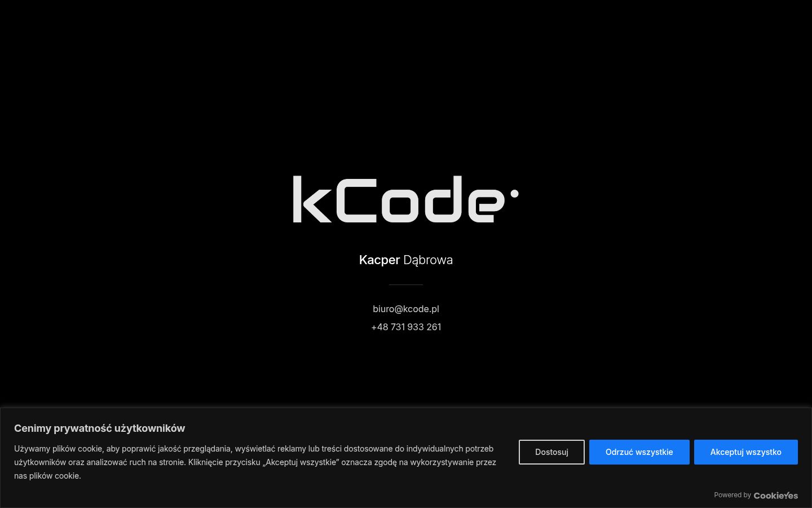Image resolution: width=812 pixels, height=508 pixels.
Task: Click the letter k in the logo
Action: pyautogui.click(x=312, y=199)
